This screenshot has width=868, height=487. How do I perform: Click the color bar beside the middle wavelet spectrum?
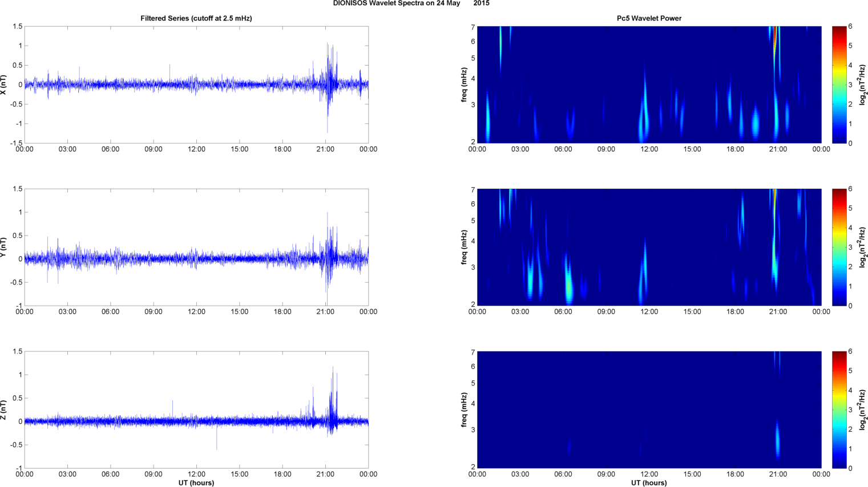tap(839, 247)
